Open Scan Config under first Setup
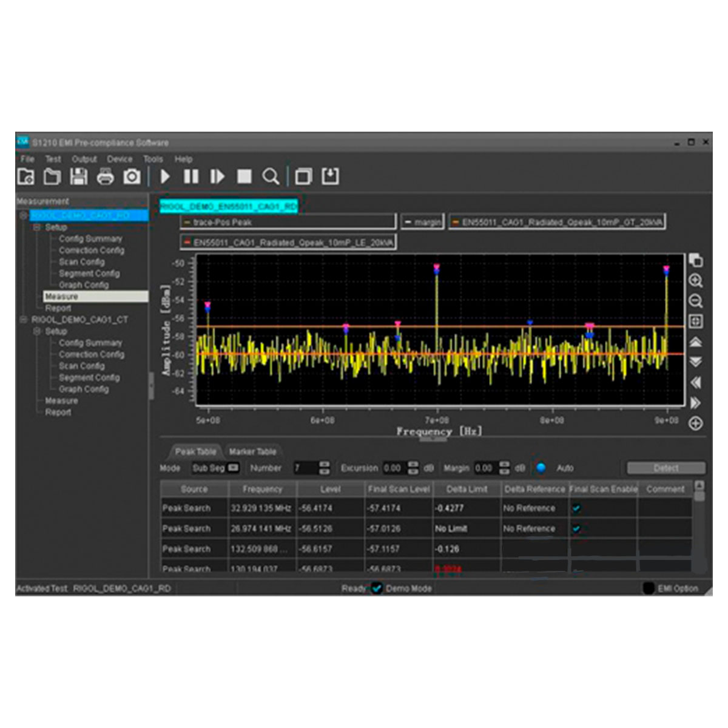This screenshot has height=728, width=728. pos(81,262)
